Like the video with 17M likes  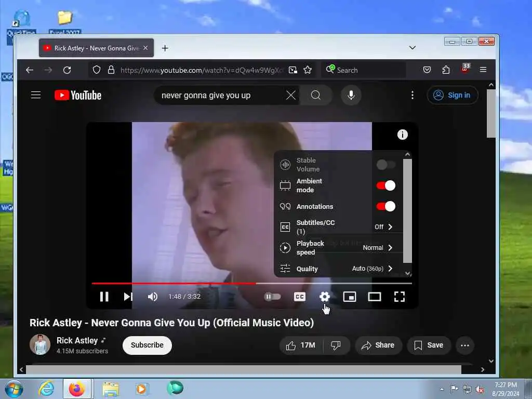(x=300, y=345)
